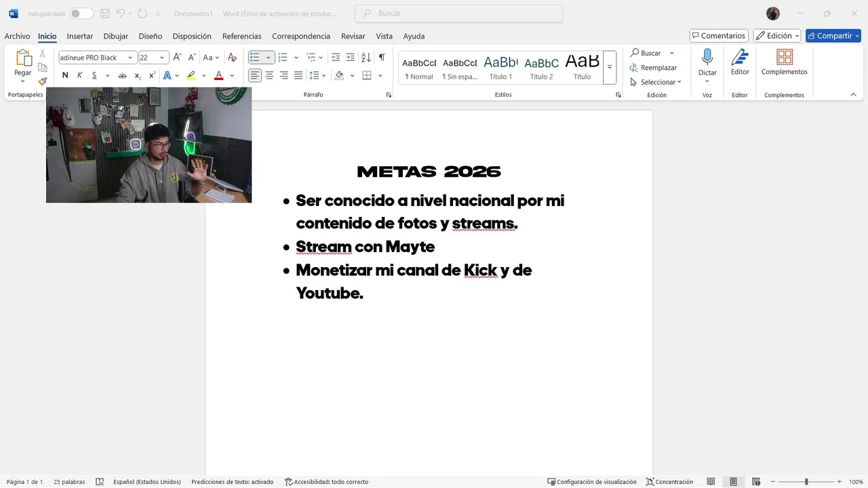Viewport: 868px width, 488px height.
Task: Click Configuración de visualización in the status bar
Action: (592, 482)
